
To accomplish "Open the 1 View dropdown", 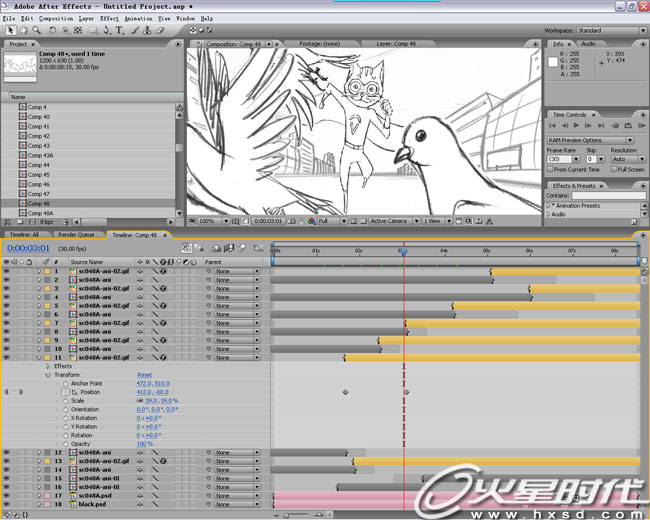I will (x=437, y=221).
